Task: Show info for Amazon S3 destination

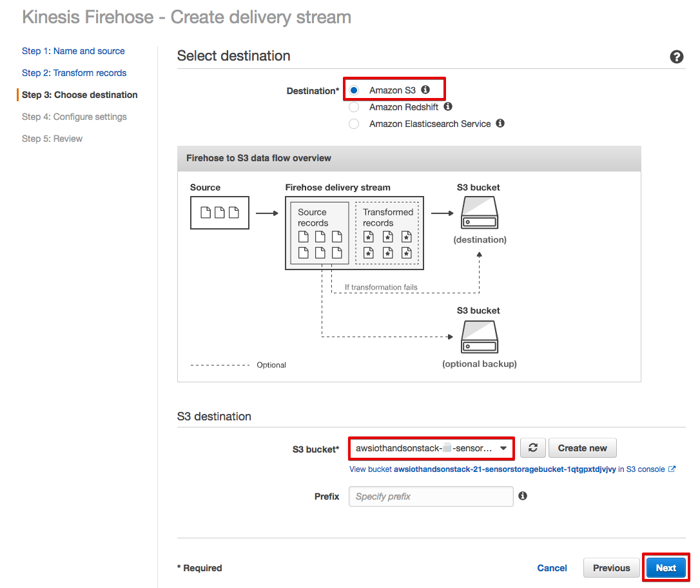Action: click(x=425, y=90)
